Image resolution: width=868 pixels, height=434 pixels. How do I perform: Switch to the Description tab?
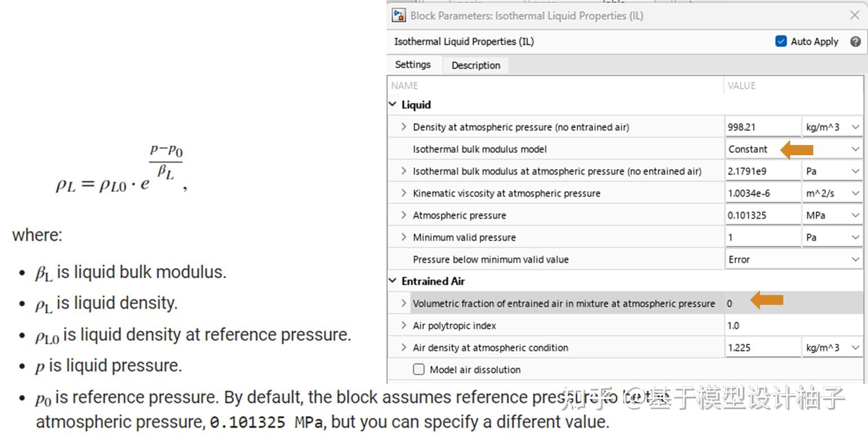click(475, 65)
